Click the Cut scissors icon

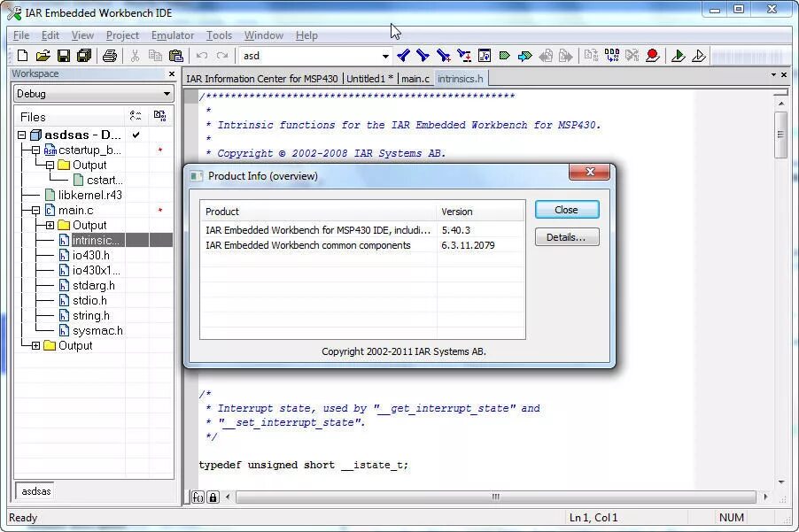tap(135, 56)
